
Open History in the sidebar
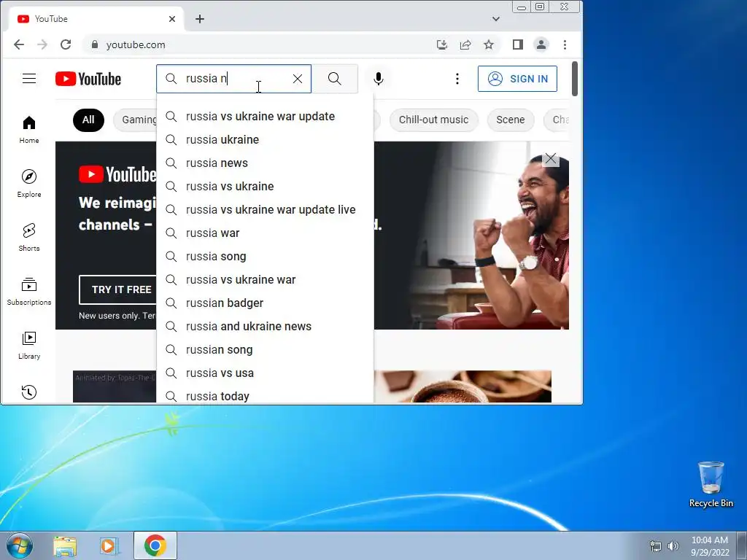(29, 392)
